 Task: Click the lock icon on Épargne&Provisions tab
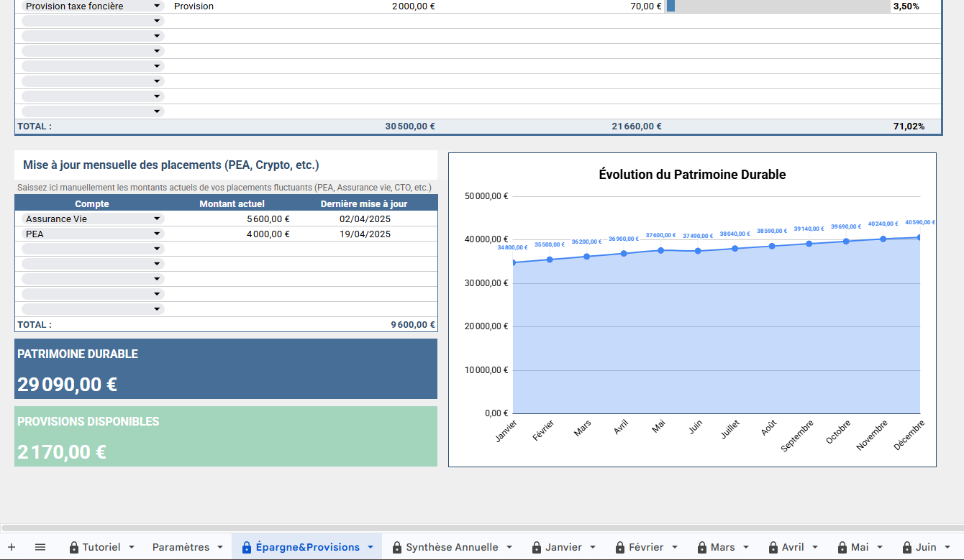[x=247, y=548]
